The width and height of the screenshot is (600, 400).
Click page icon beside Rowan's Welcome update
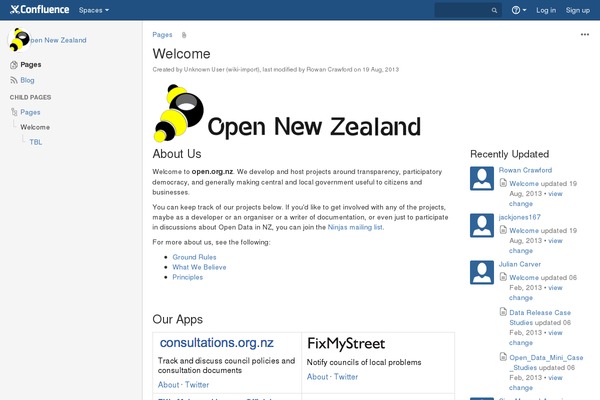click(x=503, y=183)
